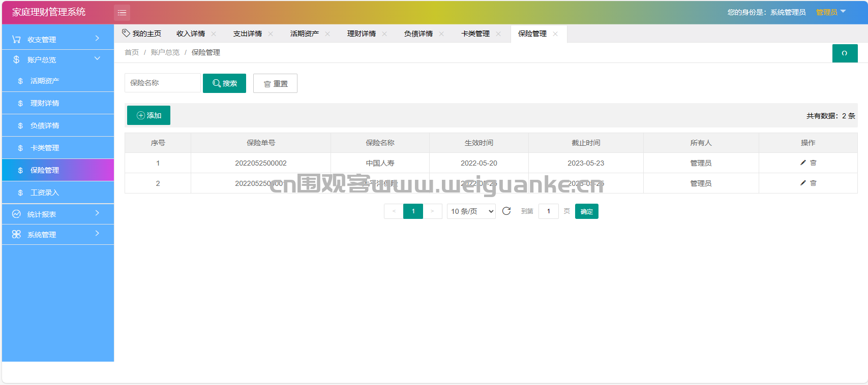868x385 pixels.
Task: Open the 10 条/页 page size dropdown
Action: [471, 211]
